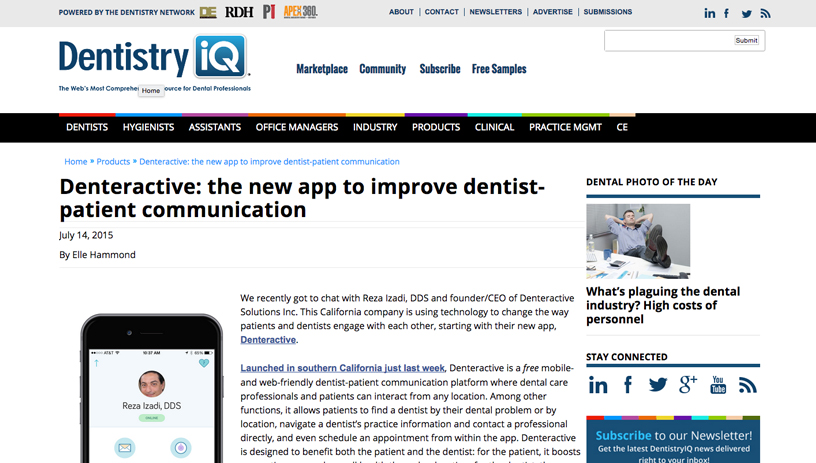The width and height of the screenshot is (816, 463).
Task: Open the Dental Photo of the Day thumbnail
Action: (638, 241)
